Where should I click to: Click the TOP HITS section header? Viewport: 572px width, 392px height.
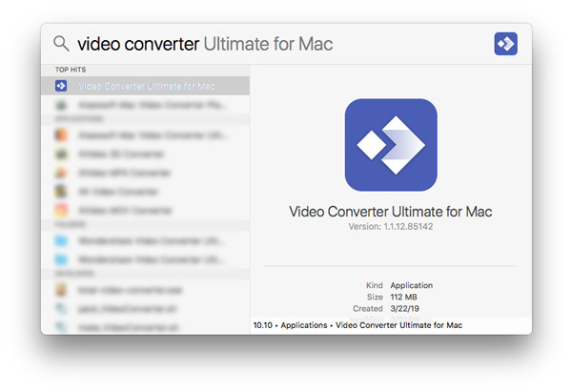click(x=71, y=70)
